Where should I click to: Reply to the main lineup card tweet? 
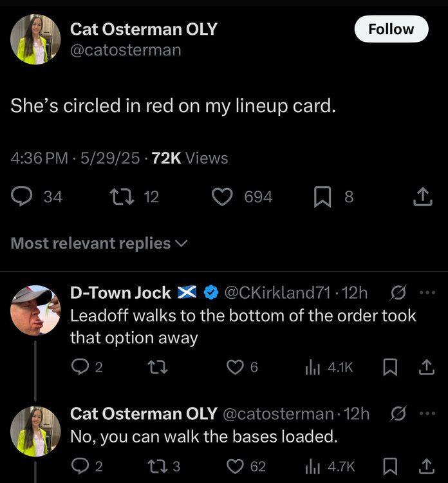click(x=23, y=197)
